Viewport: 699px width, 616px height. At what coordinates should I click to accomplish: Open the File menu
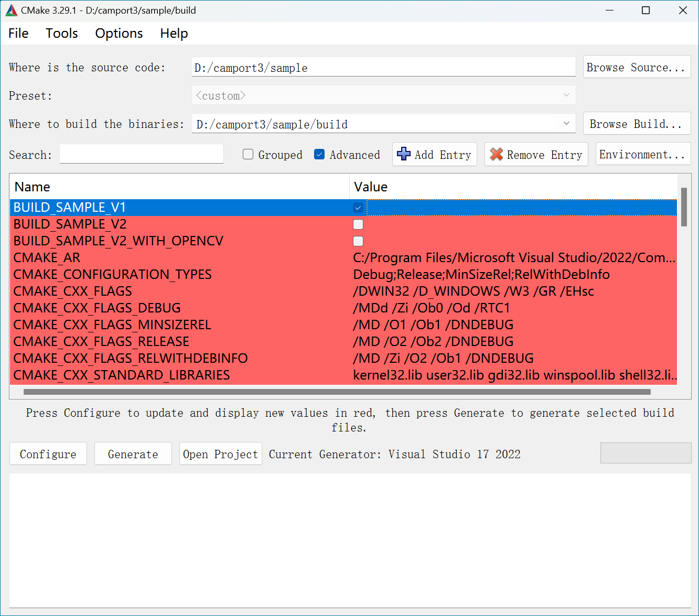pyautogui.click(x=18, y=33)
